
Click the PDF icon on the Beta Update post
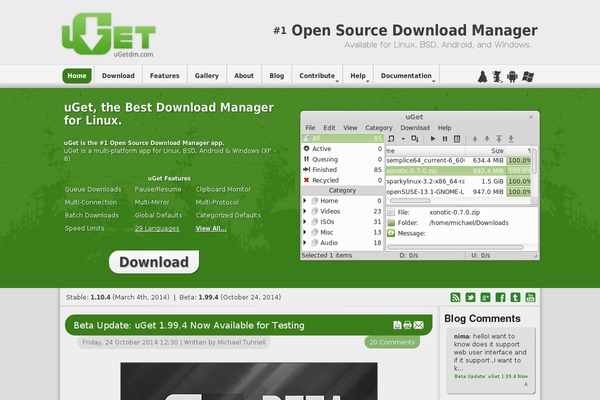point(397,325)
